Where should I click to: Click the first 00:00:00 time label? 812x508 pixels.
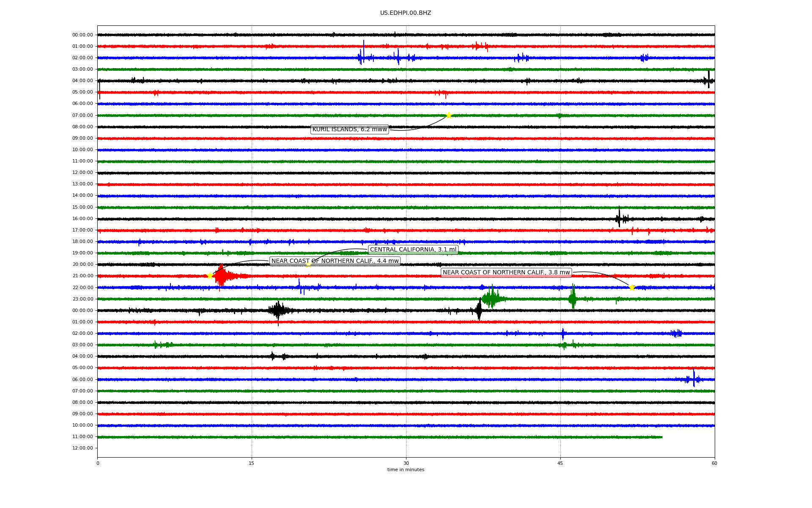82,35
